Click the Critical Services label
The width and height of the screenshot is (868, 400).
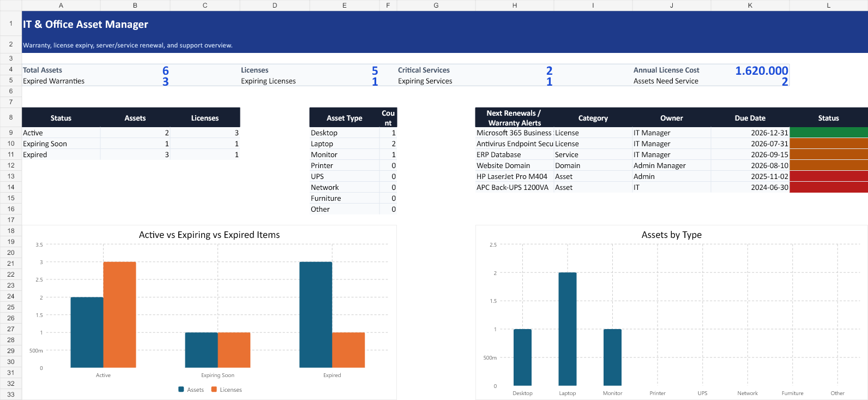click(x=424, y=70)
